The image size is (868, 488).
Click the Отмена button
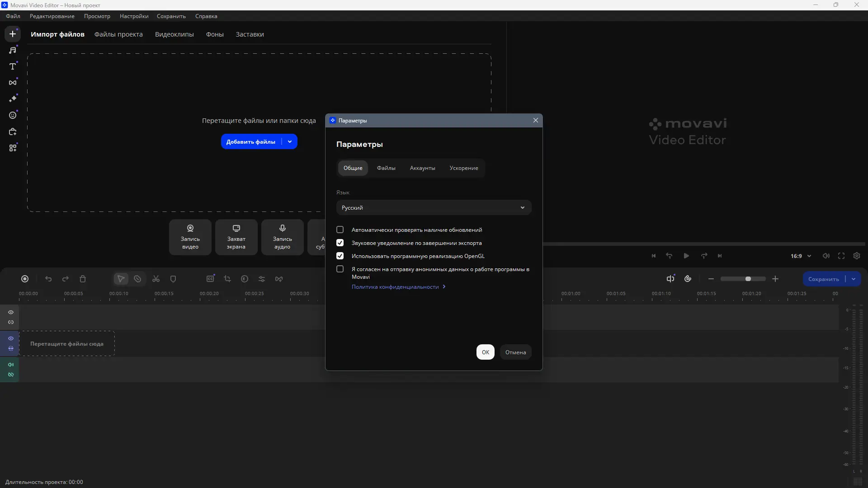[x=515, y=352]
